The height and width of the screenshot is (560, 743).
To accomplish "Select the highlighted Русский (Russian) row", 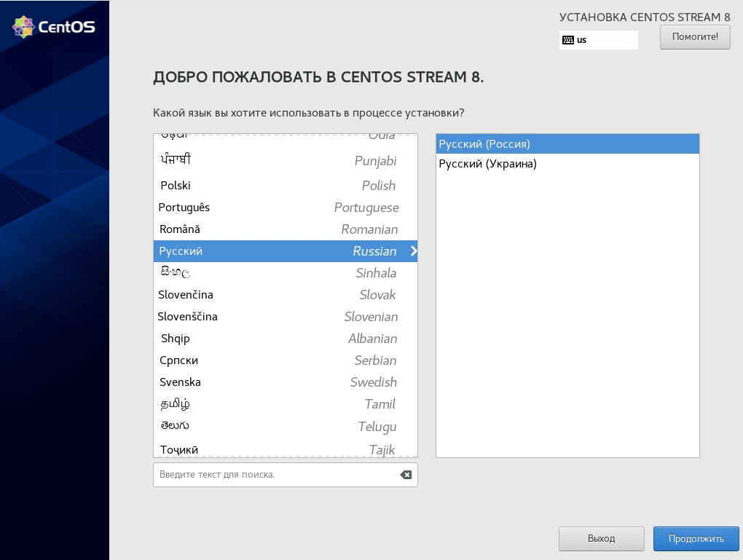I will (286, 251).
